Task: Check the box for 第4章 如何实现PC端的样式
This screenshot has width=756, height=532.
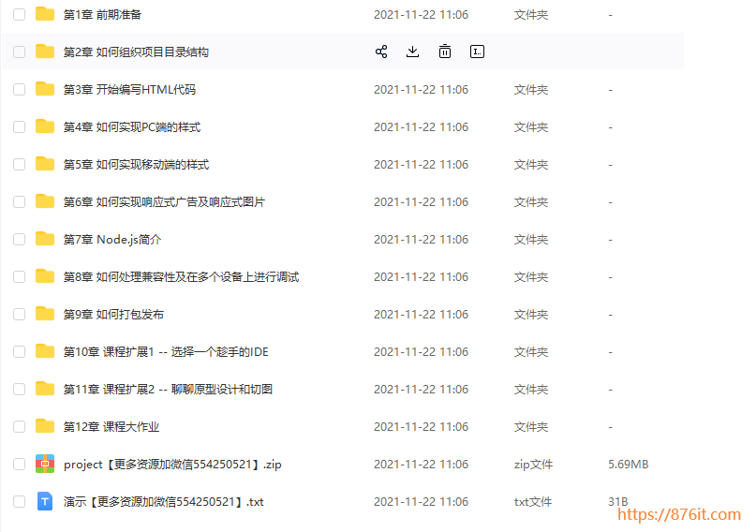Action: pos(20,127)
